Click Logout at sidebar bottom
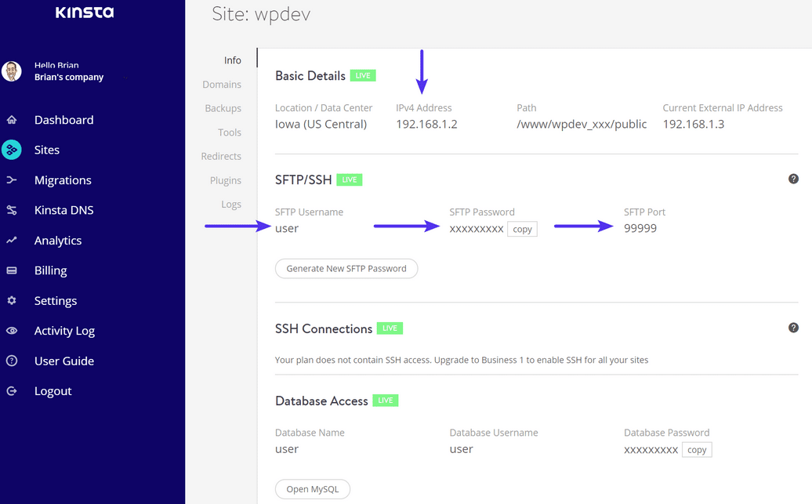Image resolution: width=812 pixels, height=504 pixels. click(12, 390)
